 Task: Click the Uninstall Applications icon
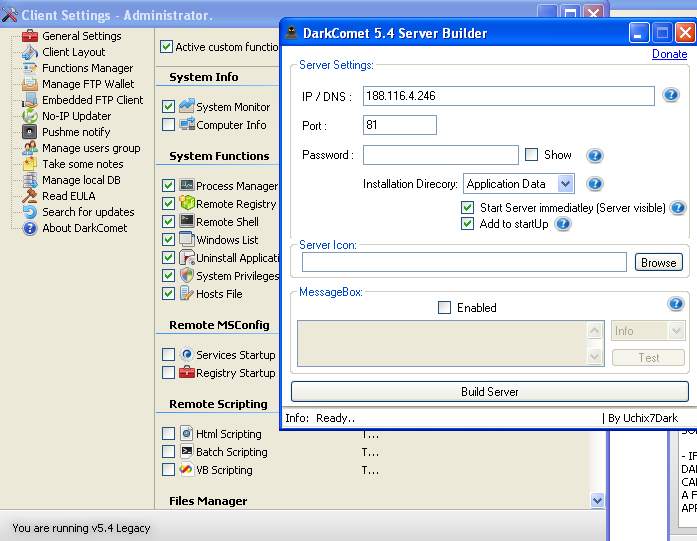pyautogui.click(x=187, y=257)
